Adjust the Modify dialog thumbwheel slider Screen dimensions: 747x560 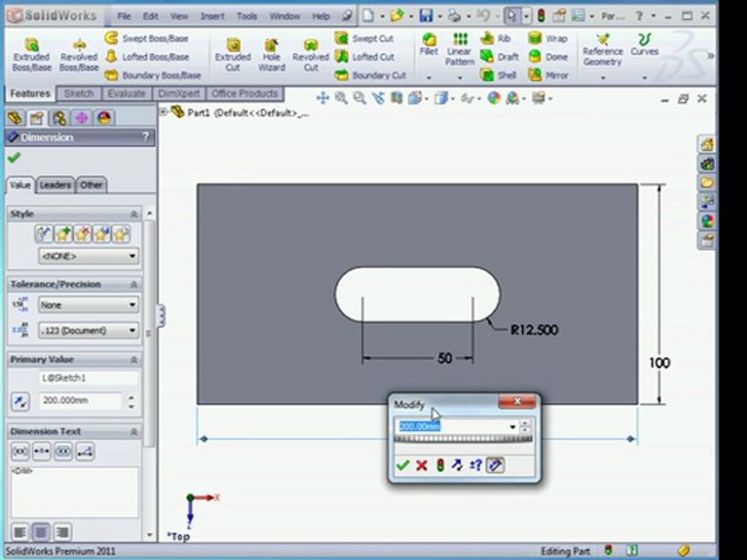coord(462,439)
